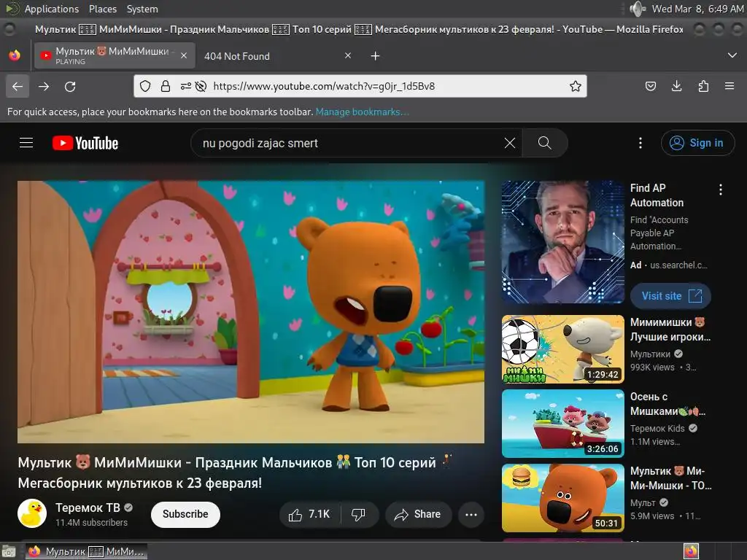Open the 50:31 Ми-Ми-Мишки burger video thumbnail
The height and width of the screenshot is (560, 747).
562,497
